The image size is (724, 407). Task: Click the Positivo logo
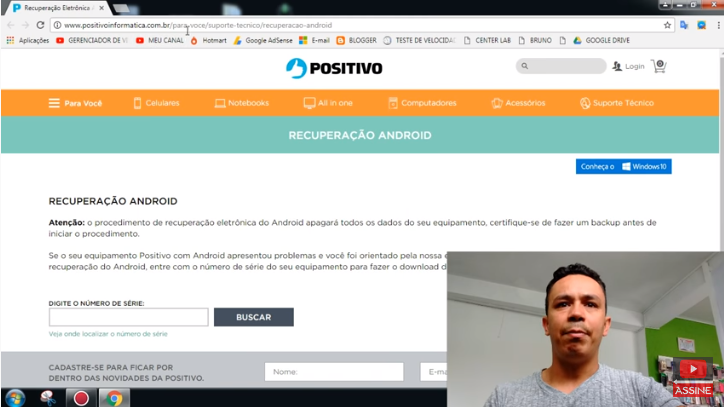[334, 68]
